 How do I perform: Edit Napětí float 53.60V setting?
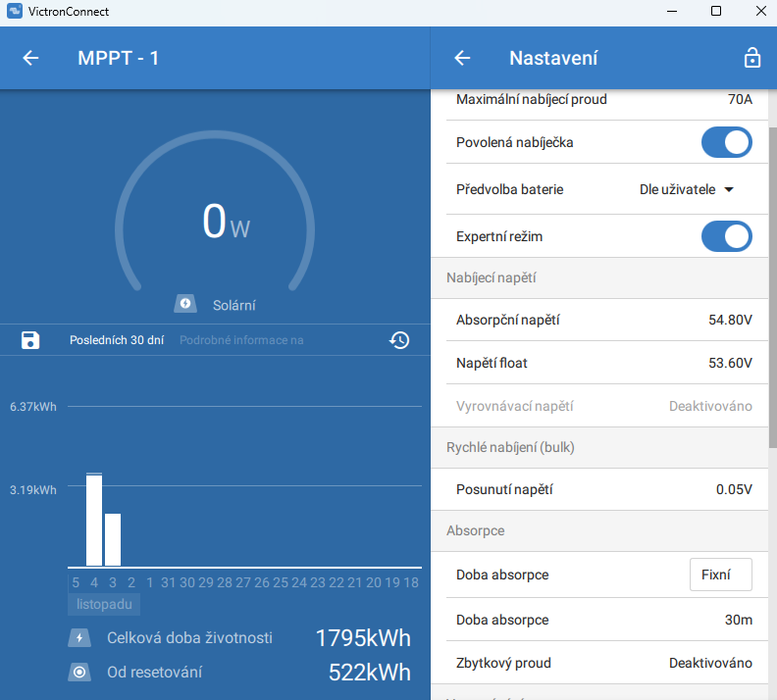tap(603, 363)
